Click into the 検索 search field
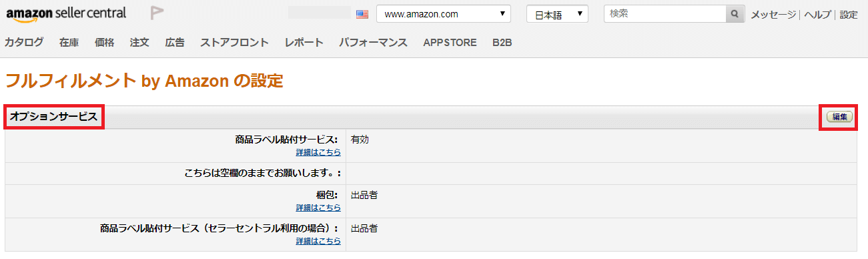Screen dimensions: 868x259 (x=665, y=14)
